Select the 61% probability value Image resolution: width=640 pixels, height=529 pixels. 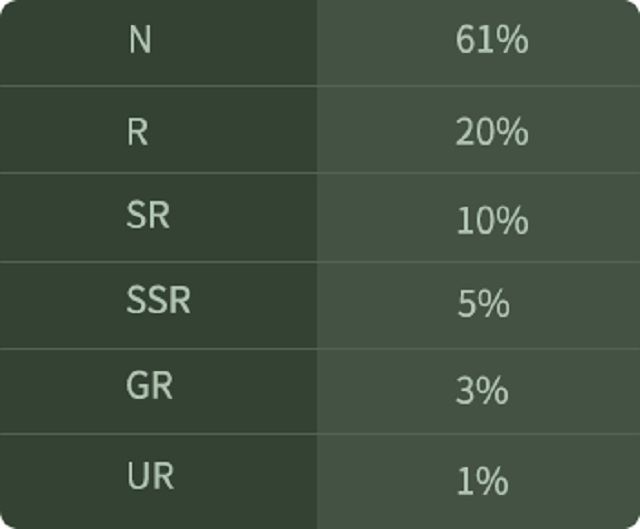point(491,40)
